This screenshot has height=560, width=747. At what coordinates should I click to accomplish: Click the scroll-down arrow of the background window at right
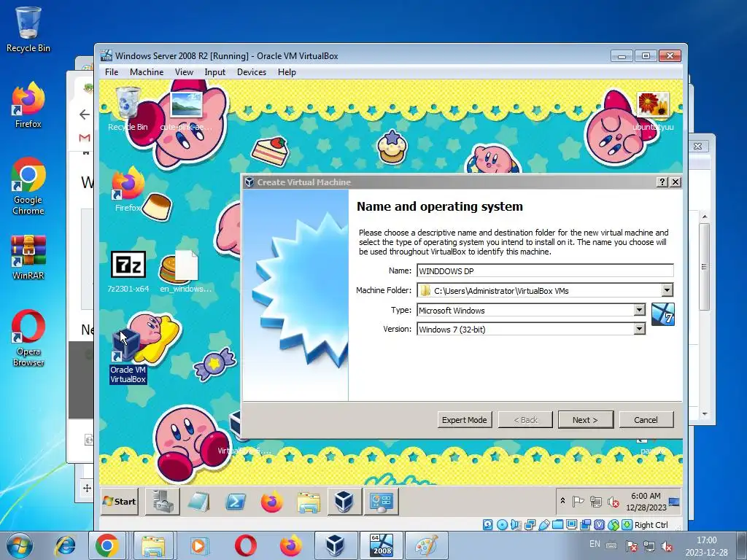pyautogui.click(x=705, y=414)
